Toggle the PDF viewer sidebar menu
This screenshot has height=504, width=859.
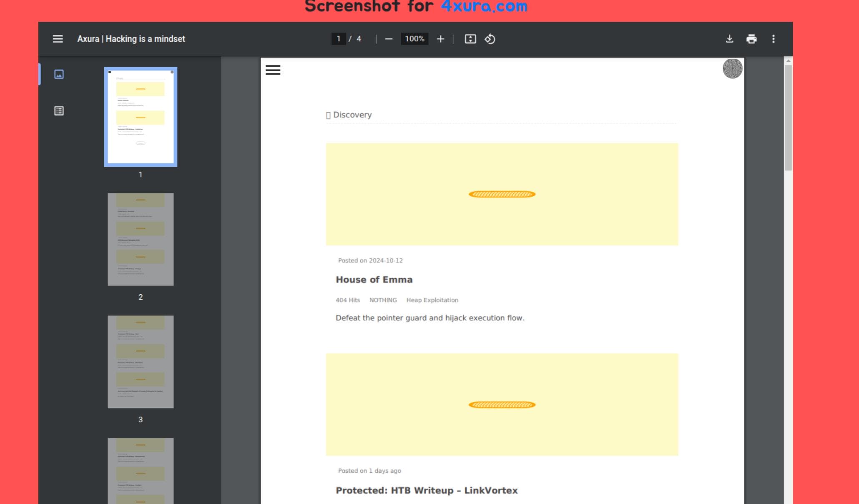coord(58,39)
